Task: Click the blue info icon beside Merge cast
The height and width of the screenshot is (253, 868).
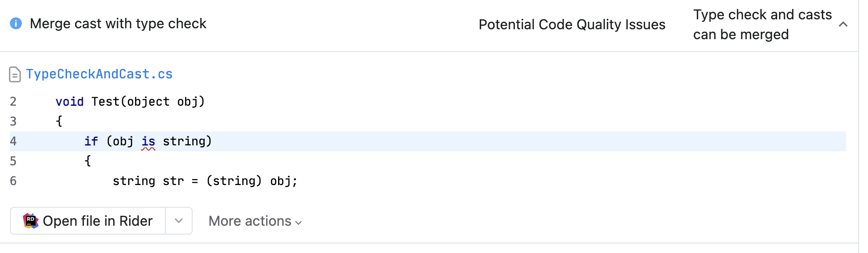Action: pyautogui.click(x=16, y=23)
